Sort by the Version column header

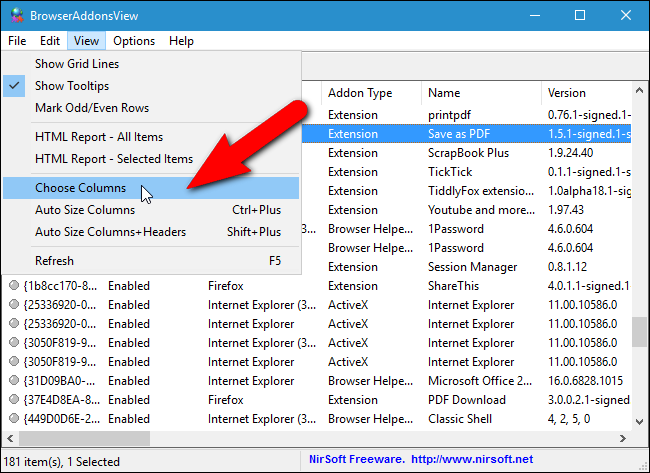[x=586, y=93]
